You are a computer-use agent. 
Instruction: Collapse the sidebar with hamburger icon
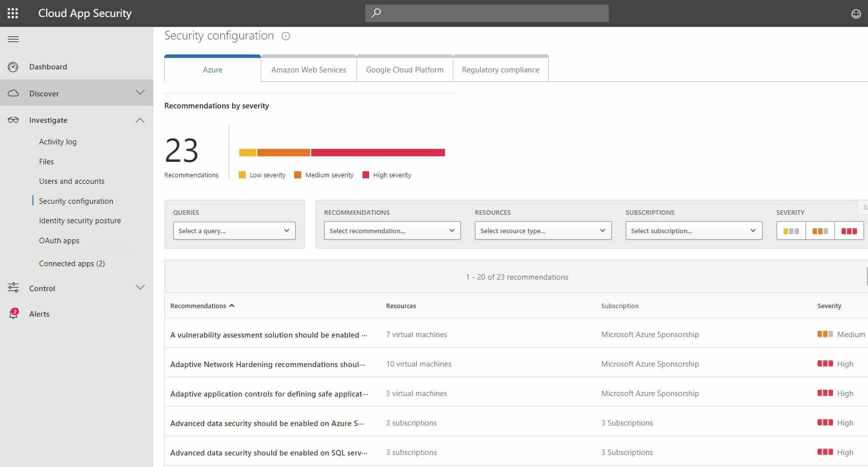click(13, 39)
